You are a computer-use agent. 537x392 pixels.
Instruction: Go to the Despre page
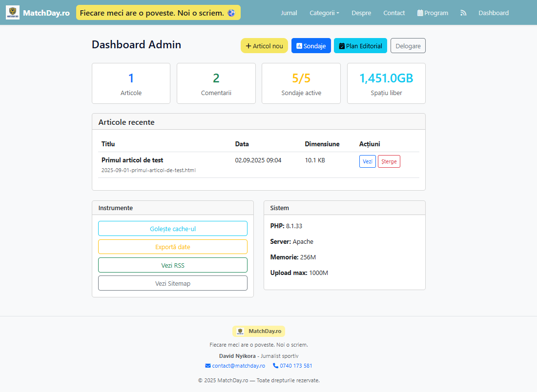click(361, 13)
